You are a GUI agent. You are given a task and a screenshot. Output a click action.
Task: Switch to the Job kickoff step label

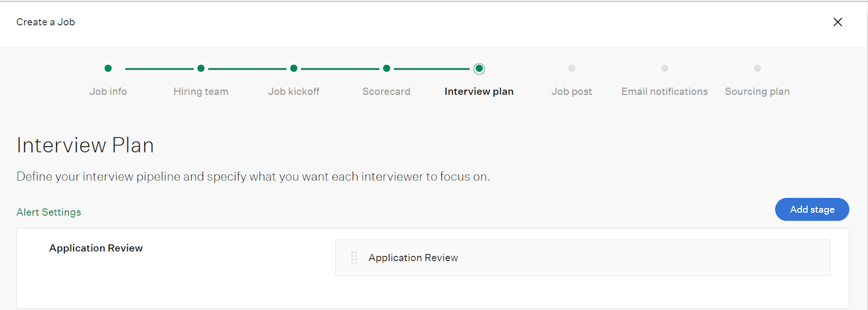(x=293, y=92)
